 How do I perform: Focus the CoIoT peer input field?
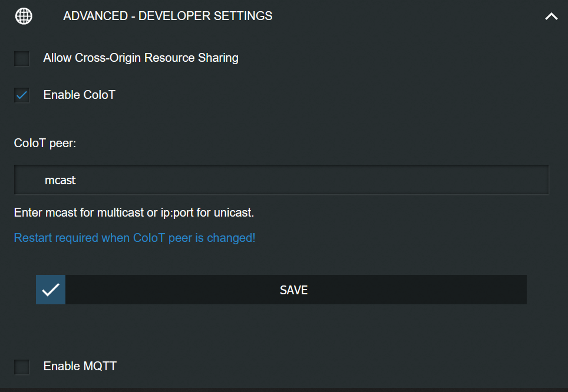pos(282,180)
